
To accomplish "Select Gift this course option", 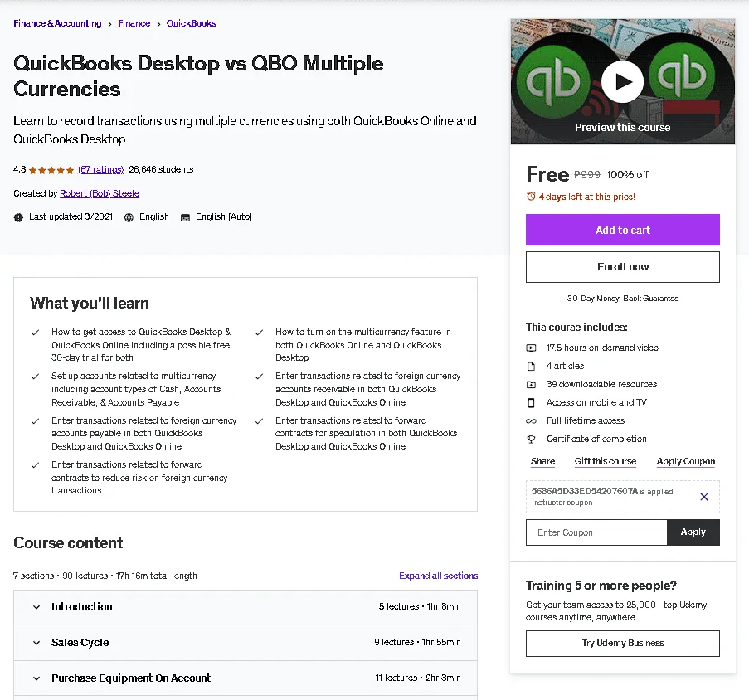I will (606, 461).
